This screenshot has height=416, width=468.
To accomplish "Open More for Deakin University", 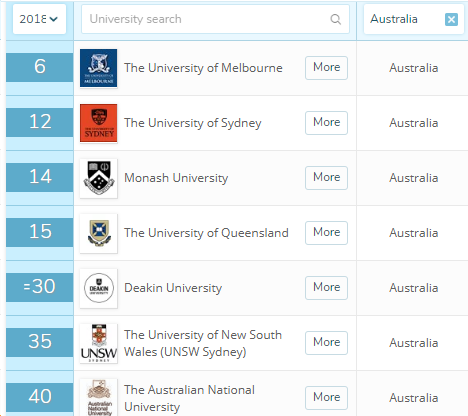I will coord(326,288).
